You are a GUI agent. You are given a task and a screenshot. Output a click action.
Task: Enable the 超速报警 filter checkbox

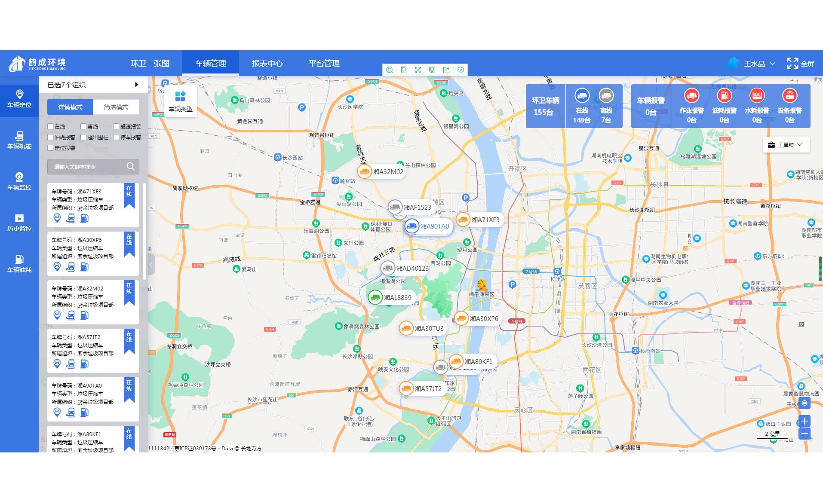[116, 126]
